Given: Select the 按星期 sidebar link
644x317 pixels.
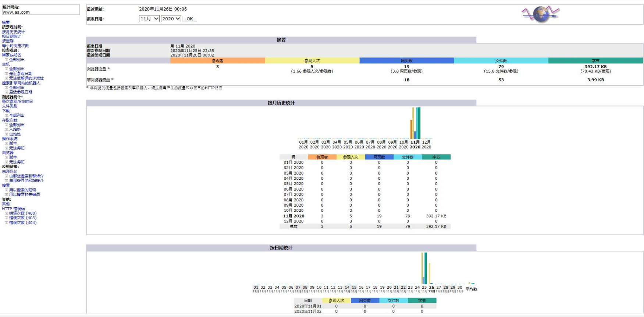Looking at the screenshot, I should [8, 41].
